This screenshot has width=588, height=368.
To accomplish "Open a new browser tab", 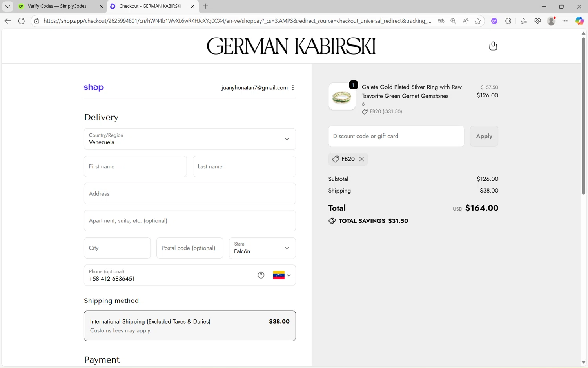I will coord(205,6).
